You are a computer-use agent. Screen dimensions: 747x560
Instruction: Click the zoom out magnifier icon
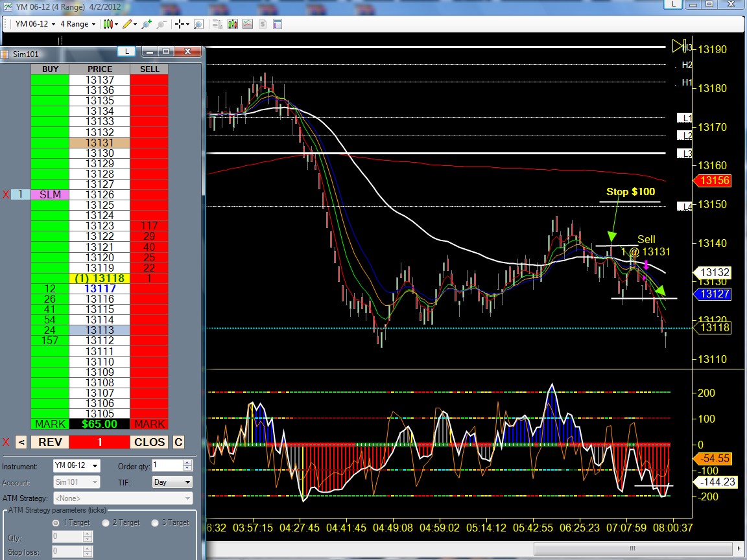coord(161,24)
